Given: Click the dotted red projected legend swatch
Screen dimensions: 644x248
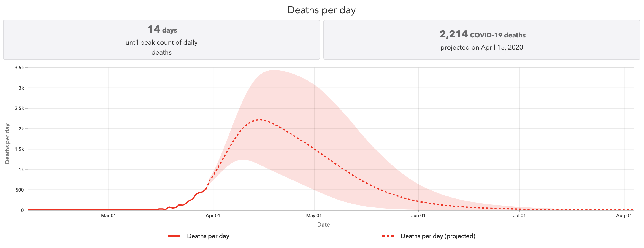Looking at the screenshot, I should click(x=388, y=236).
